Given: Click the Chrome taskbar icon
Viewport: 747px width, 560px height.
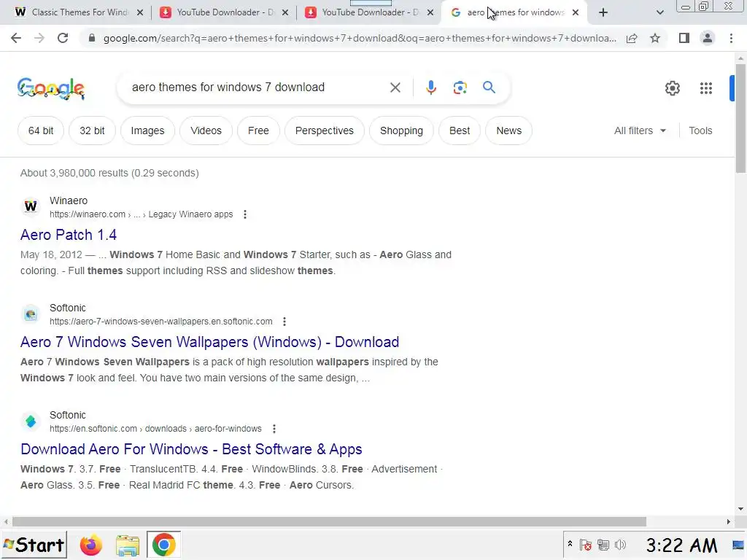Looking at the screenshot, I should [x=163, y=545].
